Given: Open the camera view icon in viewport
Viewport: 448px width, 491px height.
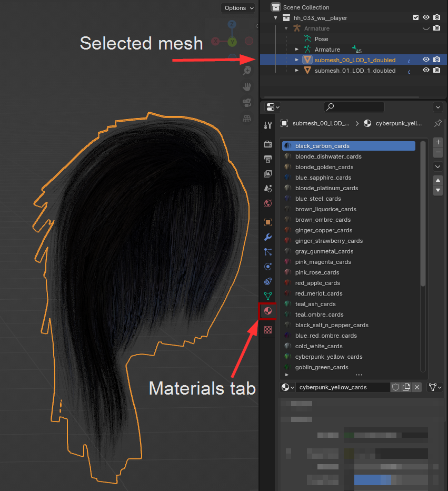Looking at the screenshot, I should click(246, 102).
